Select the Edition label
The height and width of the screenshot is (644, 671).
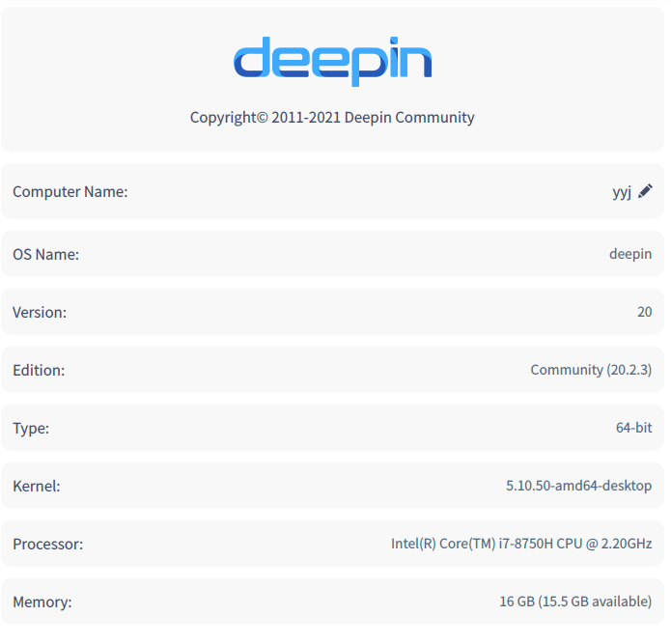coord(39,370)
